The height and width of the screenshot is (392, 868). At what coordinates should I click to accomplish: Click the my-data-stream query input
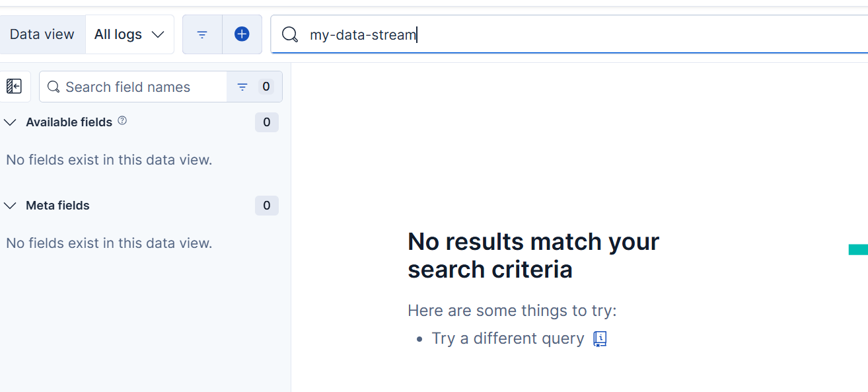[x=561, y=34]
